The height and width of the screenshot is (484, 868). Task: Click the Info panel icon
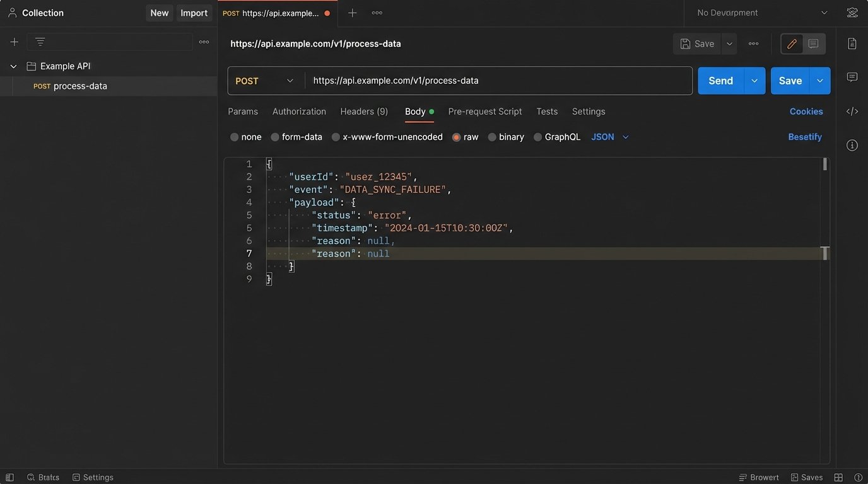pos(852,145)
